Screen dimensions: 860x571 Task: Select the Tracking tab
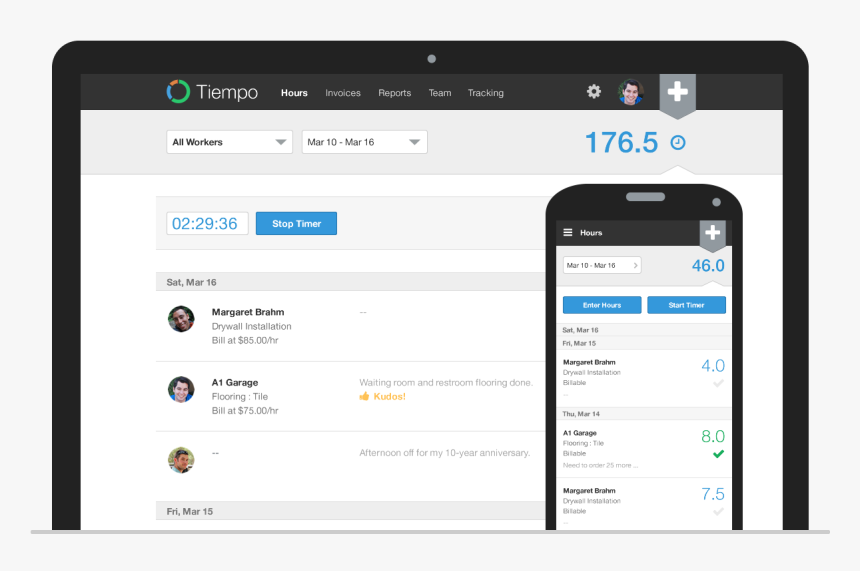485,93
